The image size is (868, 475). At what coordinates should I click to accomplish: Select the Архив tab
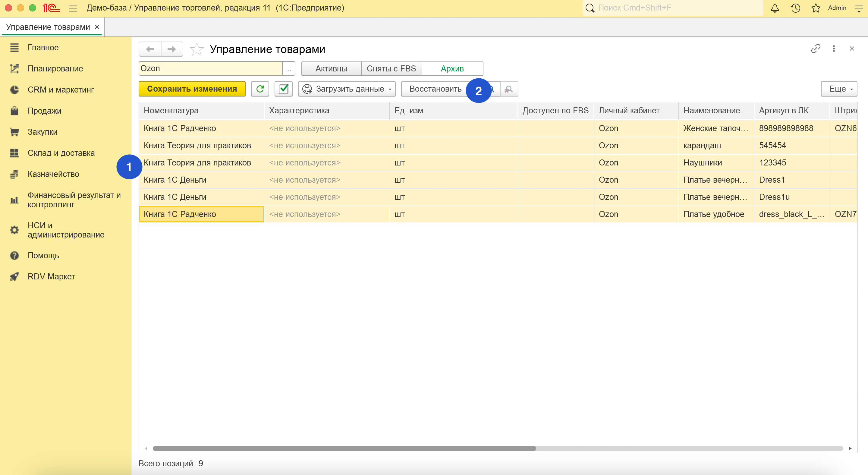point(452,69)
